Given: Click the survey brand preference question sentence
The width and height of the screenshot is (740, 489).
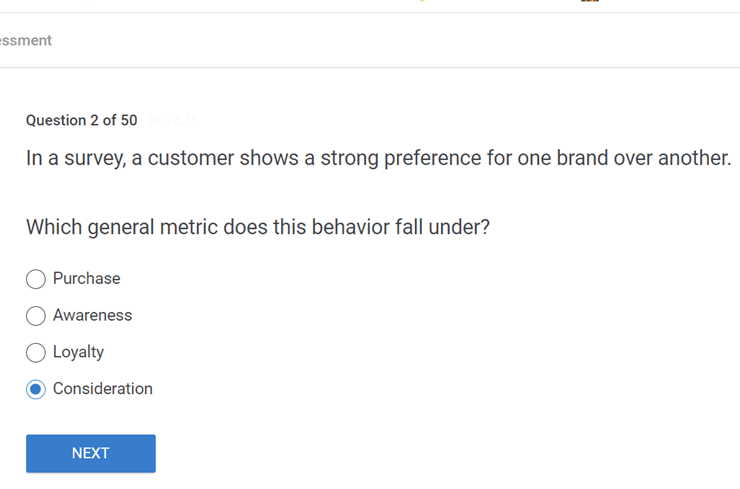Looking at the screenshot, I should tap(378, 158).
